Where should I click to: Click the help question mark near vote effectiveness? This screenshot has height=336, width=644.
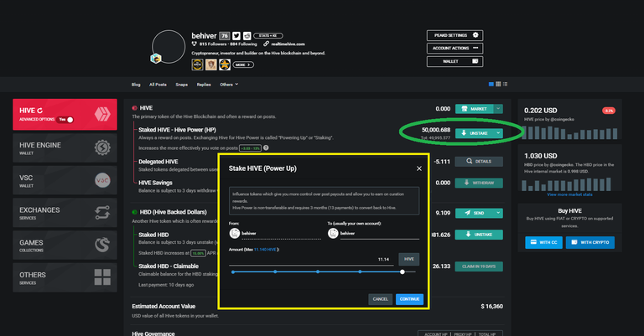click(x=266, y=147)
